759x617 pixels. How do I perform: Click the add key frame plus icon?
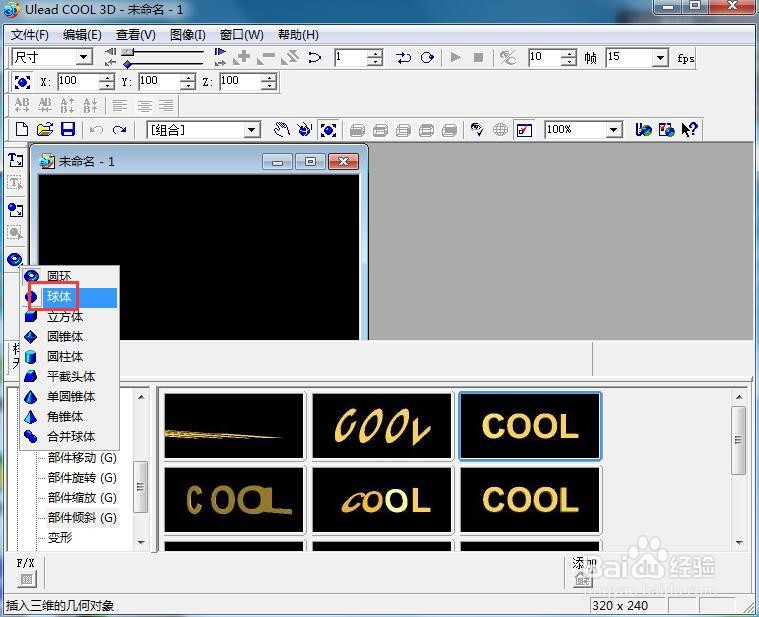coord(242,58)
